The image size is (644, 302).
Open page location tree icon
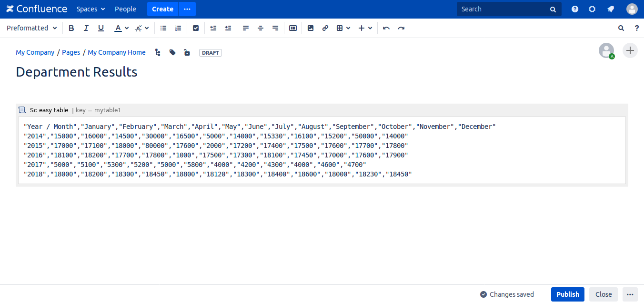[x=158, y=52]
